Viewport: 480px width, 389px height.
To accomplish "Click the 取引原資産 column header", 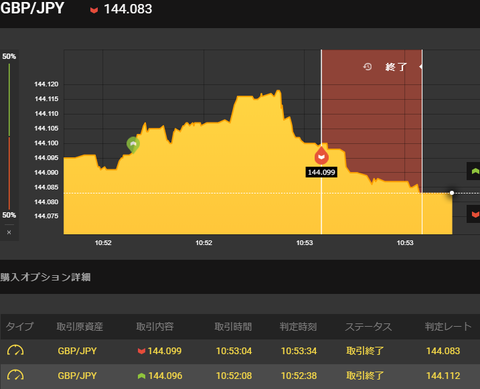I will [x=80, y=326].
